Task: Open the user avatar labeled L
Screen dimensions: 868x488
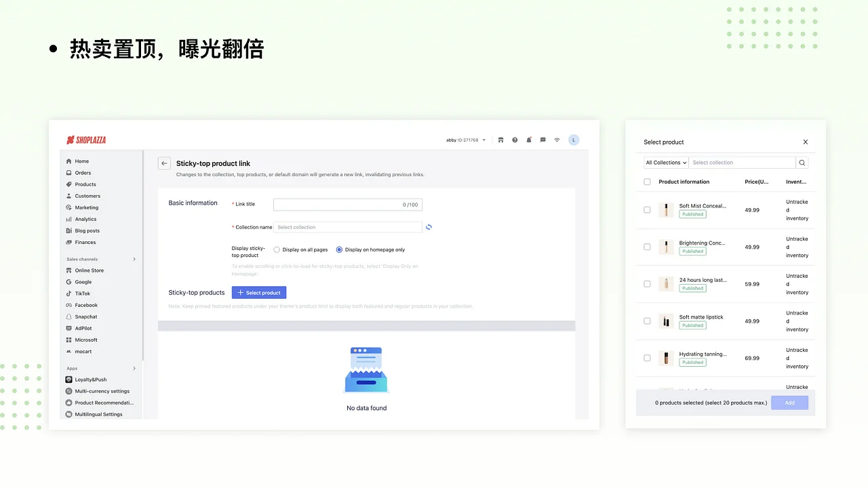Action: tap(574, 140)
